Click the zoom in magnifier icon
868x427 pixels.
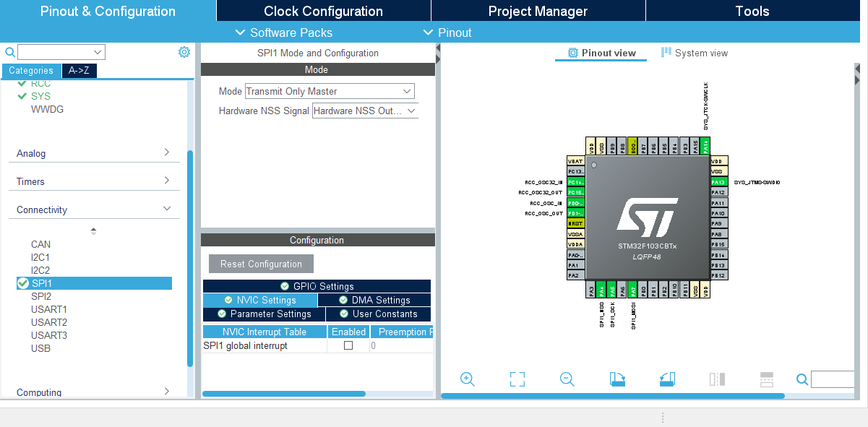click(x=467, y=379)
